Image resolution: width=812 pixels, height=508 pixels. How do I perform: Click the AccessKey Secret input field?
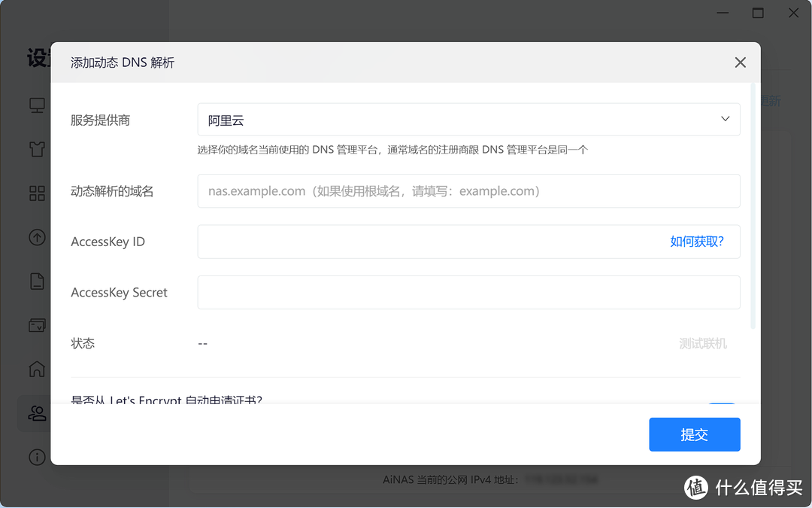pos(468,292)
